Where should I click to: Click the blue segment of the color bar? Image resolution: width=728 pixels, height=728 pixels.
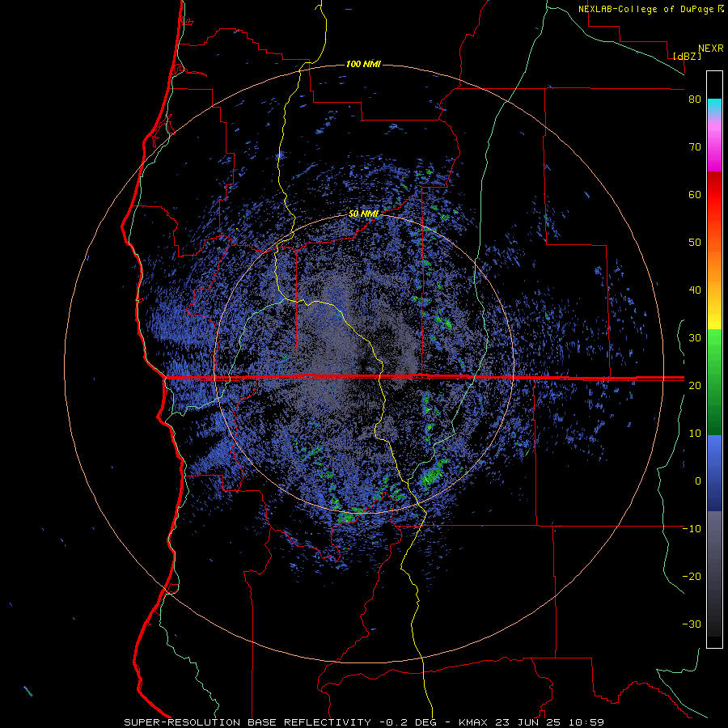714,473
